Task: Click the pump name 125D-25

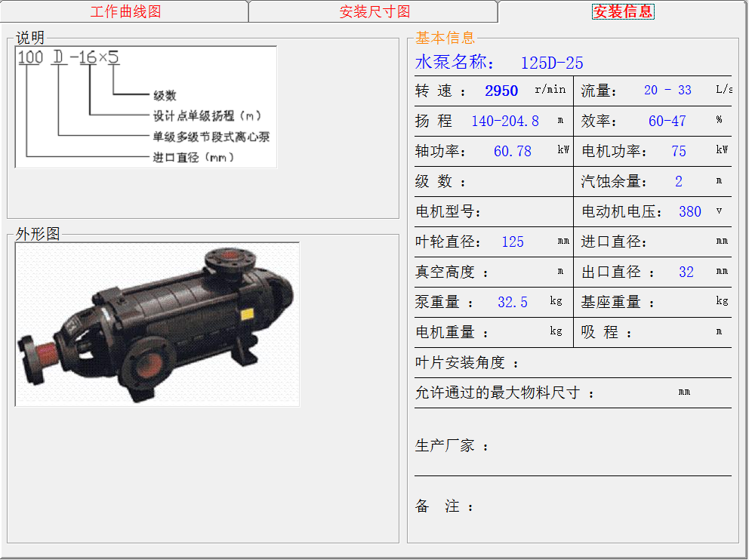Action: (552, 63)
